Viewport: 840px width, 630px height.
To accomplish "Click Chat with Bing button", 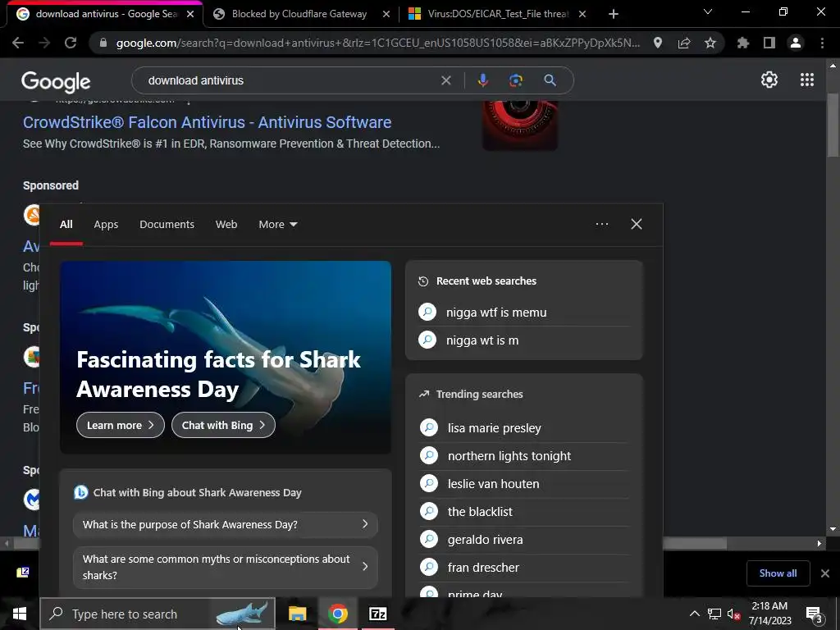I will point(223,425).
